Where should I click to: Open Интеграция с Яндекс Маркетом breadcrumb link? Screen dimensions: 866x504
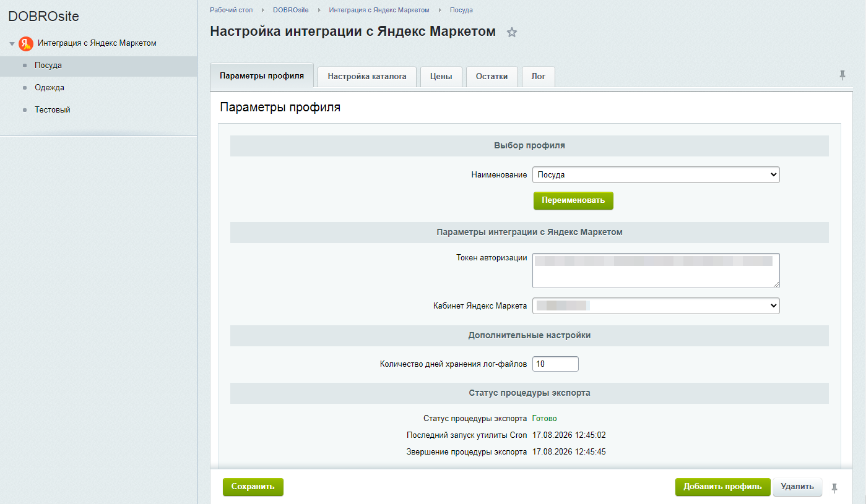pos(379,11)
